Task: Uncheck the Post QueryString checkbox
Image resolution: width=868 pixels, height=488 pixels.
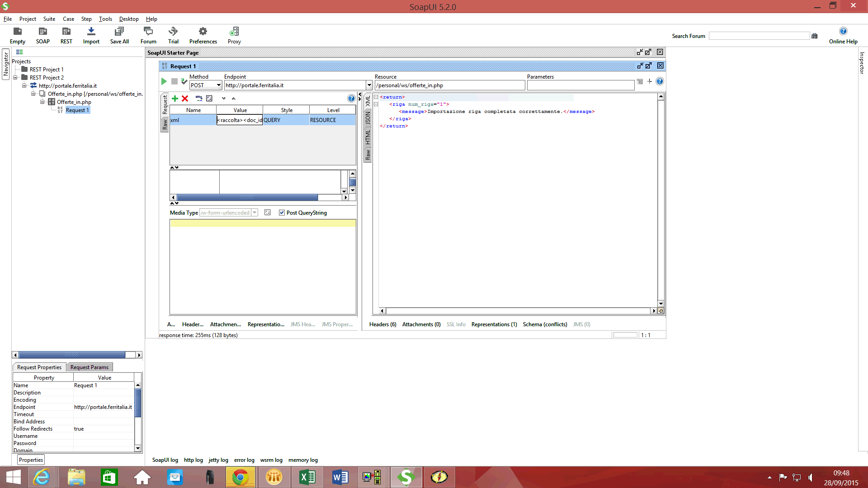Action: [282, 213]
